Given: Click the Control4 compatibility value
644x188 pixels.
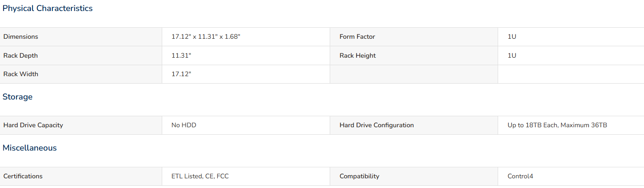Looking at the screenshot, I should (x=521, y=176).
